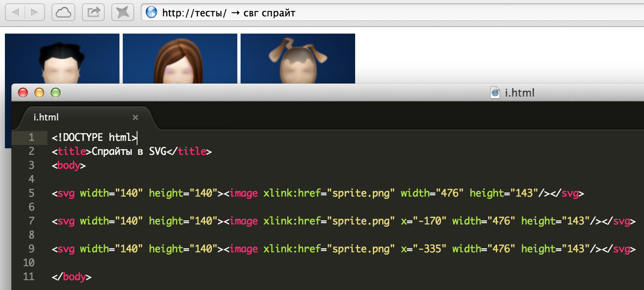644x290 pixels.
Task: Click line number 9 in the gutter
Action: click(32, 249)
